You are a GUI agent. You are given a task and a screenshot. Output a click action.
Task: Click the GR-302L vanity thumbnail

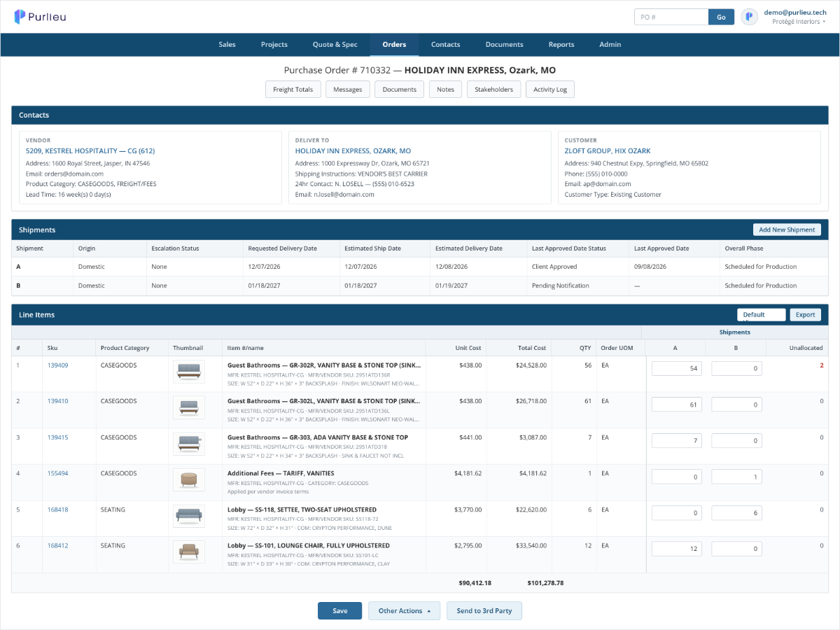click(x=189, y=407)
